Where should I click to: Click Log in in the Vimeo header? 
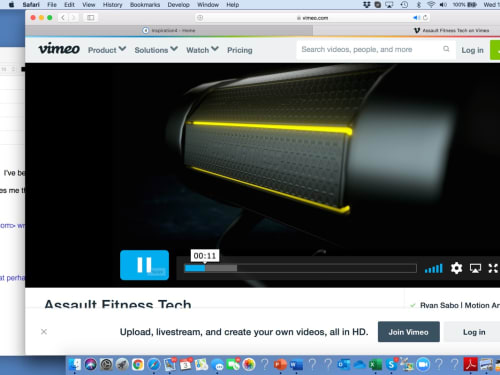(472, 50)
